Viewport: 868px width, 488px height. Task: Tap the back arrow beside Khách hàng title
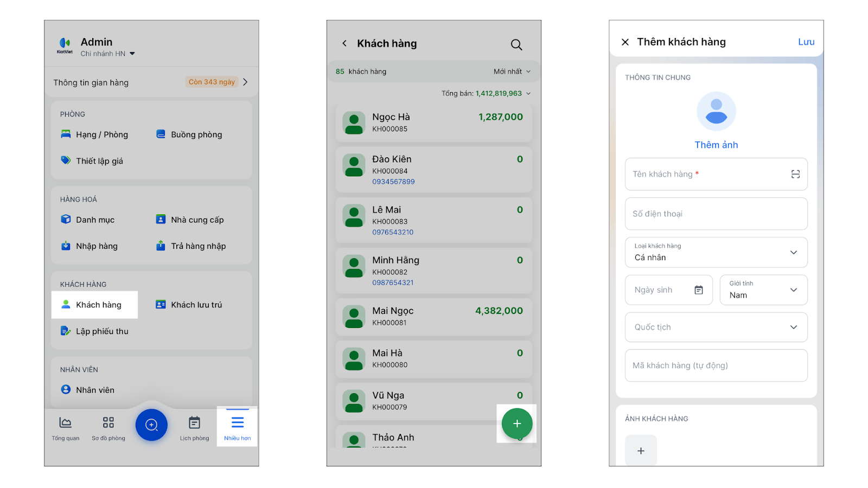[344, 43]
